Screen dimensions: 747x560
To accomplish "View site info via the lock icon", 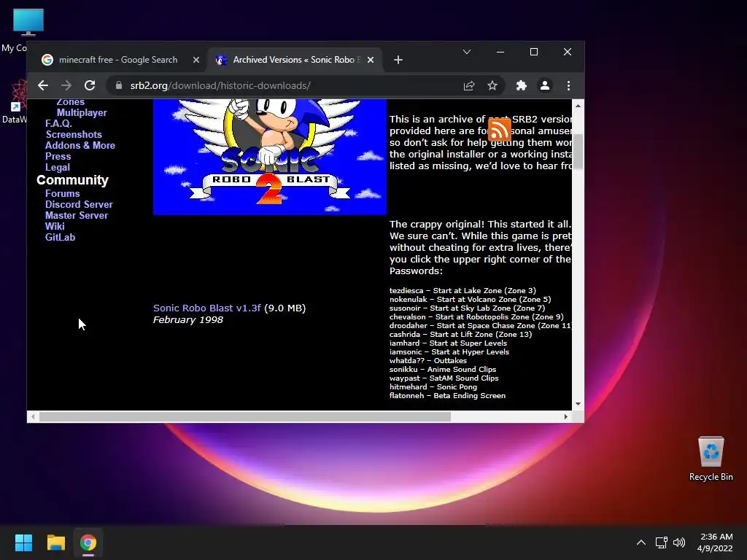I will coord(119,86).
